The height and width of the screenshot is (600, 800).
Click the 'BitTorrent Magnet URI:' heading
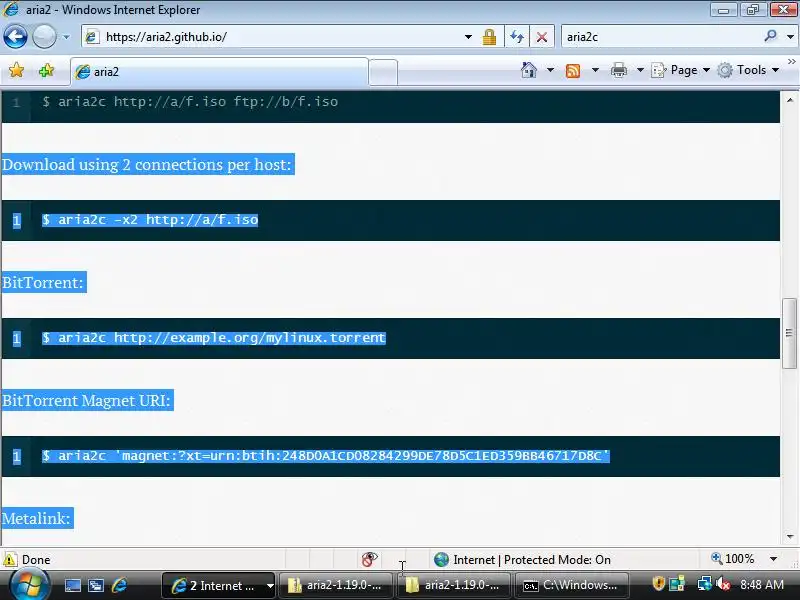coord(87,401)
